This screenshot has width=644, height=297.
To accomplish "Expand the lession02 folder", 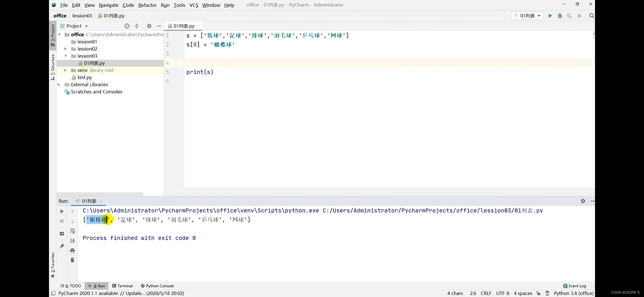I will click(66, 49).
